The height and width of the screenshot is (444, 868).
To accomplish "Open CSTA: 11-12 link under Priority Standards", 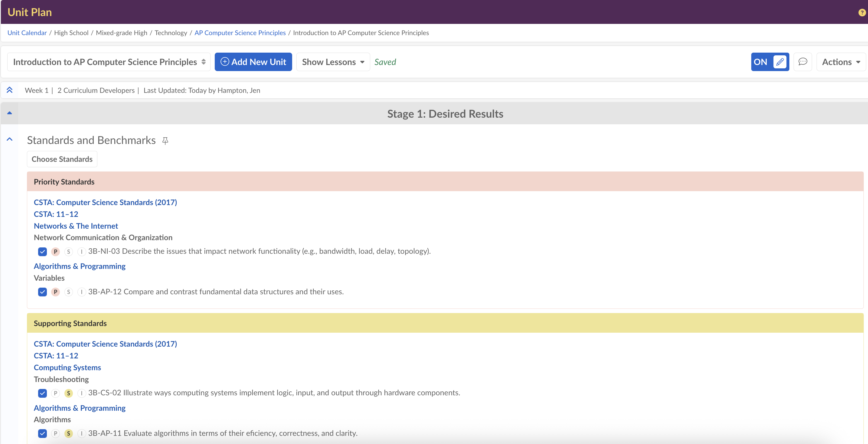I will point(56,214).
